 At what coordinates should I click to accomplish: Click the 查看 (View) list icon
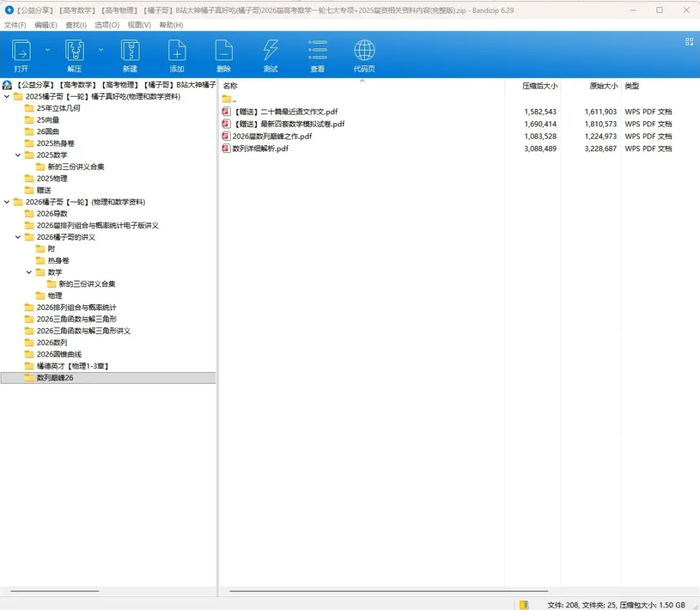[318, 51]
